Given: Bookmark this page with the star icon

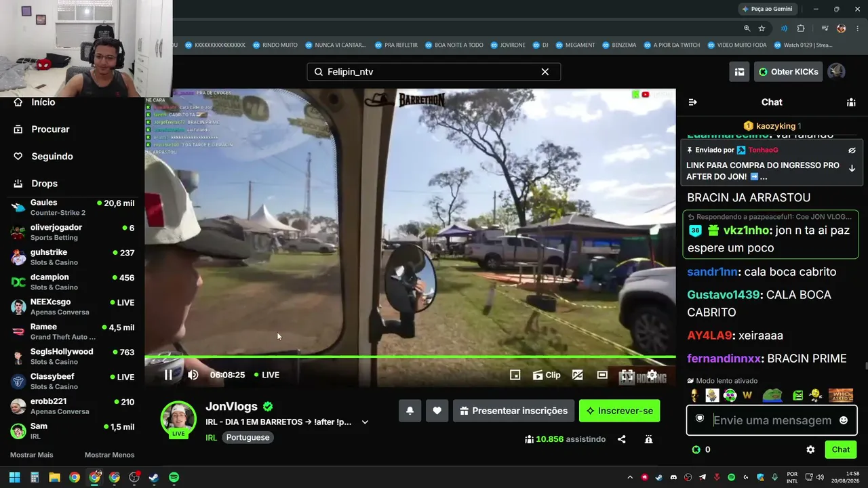Looking at the screenshot, I should pyautogui.click(x=762, y=28).
